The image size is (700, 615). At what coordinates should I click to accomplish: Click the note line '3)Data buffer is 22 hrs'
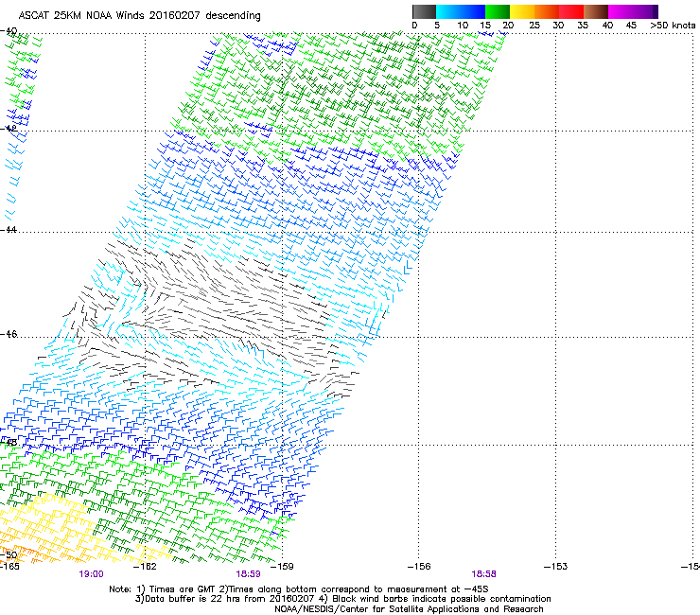coord(342,599)
